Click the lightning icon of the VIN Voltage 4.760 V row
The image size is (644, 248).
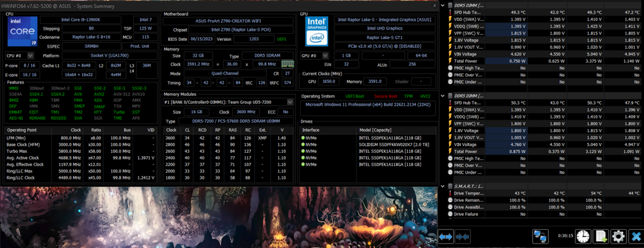pyautogui.click(x=450, y=144)
